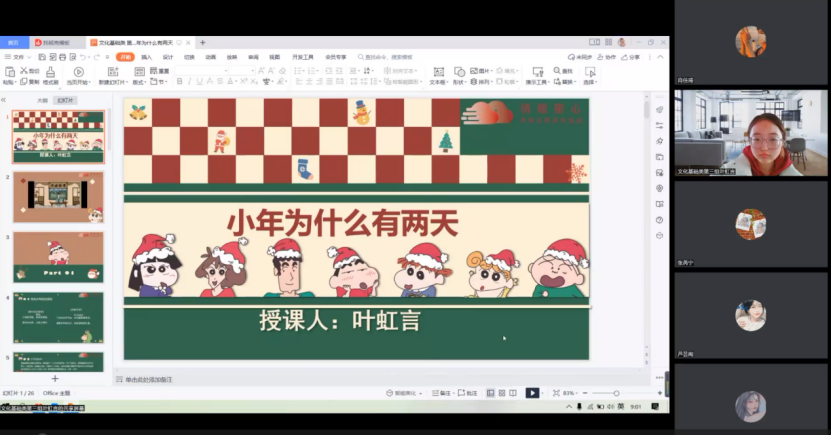The width and height of the screenshot is (831, 435).
Task: Click the Redo arrow icon
Action: (x=96, y=57)
